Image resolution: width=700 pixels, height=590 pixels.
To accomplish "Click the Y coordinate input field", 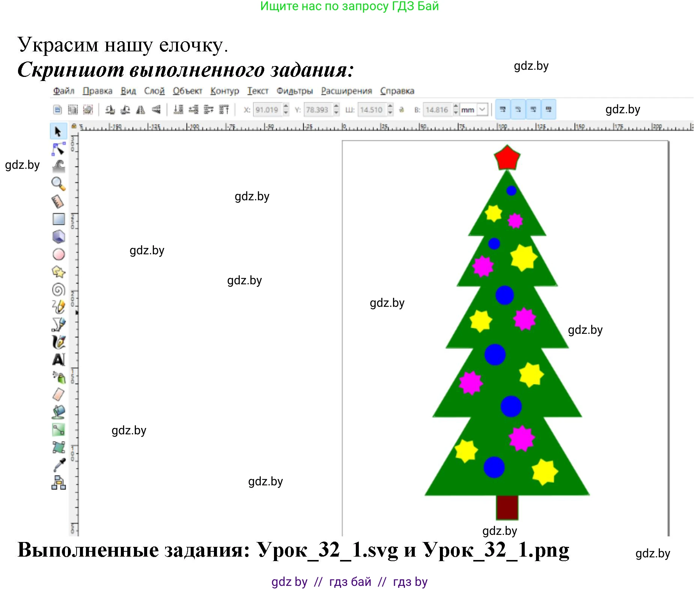I will 317,110.
